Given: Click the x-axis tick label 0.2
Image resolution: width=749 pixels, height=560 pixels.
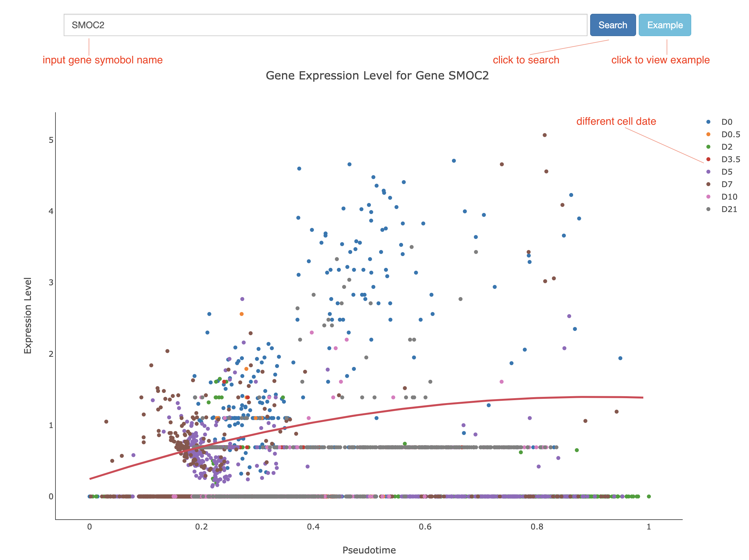Looking at the screenshot, I should coord(201,527).
